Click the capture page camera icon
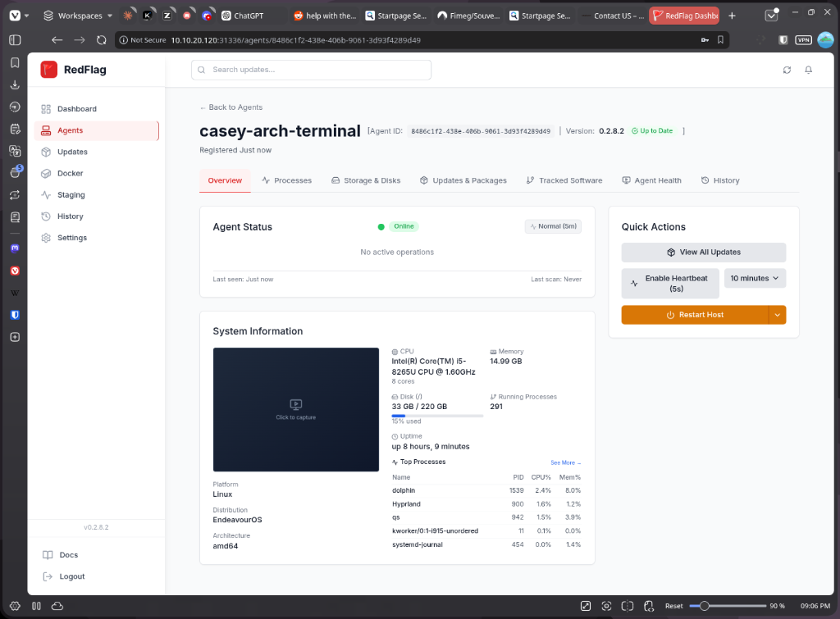Screen dimensions: 840x619 tap(606, 606)
